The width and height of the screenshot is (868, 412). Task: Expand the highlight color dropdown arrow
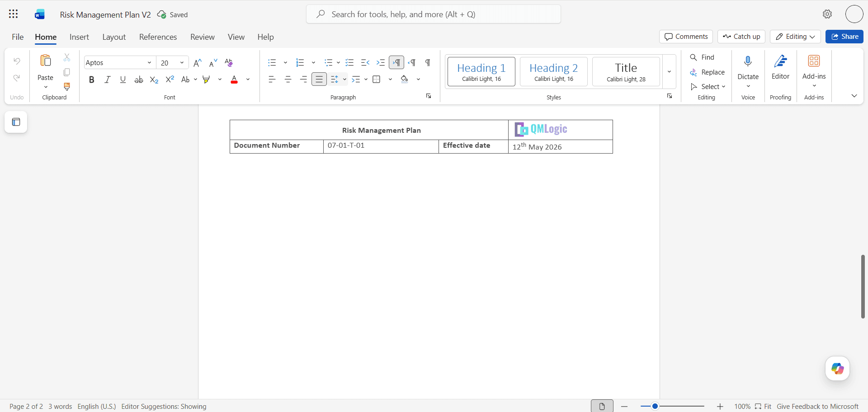point(220,80)
